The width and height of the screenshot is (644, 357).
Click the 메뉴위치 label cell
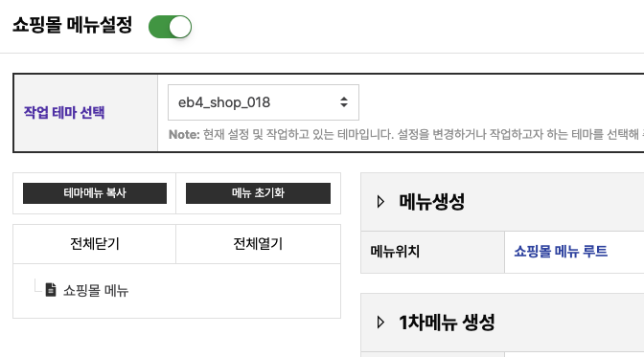pyautogui.click(x=432, y=252)
